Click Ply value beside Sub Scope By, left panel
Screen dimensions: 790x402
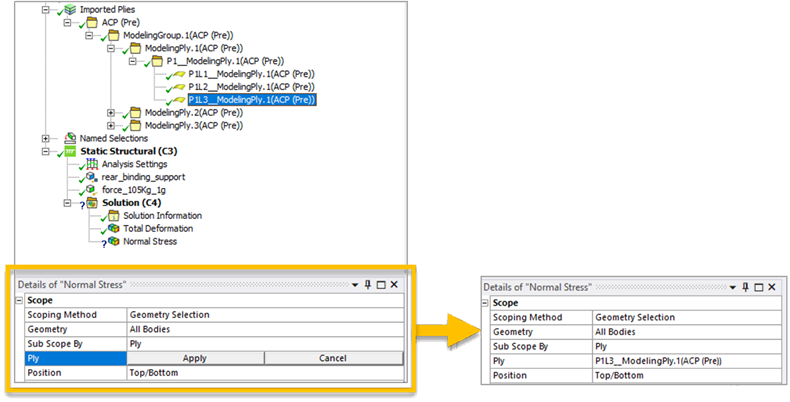click(136, 344)
